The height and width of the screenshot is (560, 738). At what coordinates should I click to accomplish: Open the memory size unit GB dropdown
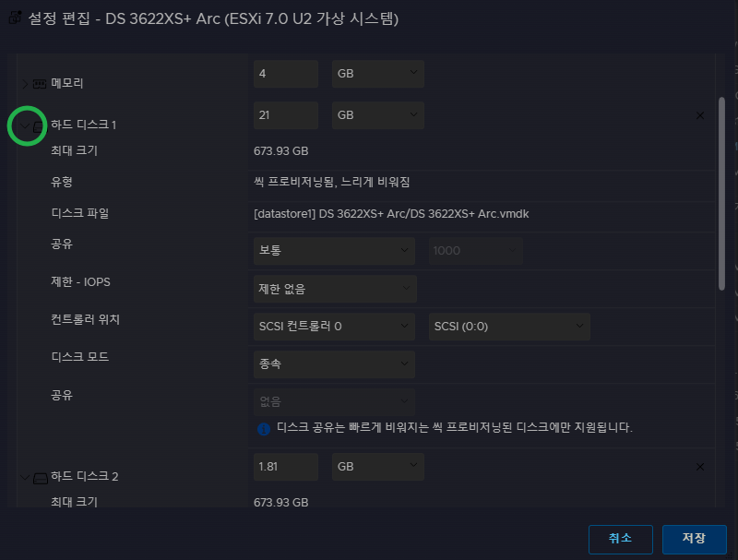377,74
